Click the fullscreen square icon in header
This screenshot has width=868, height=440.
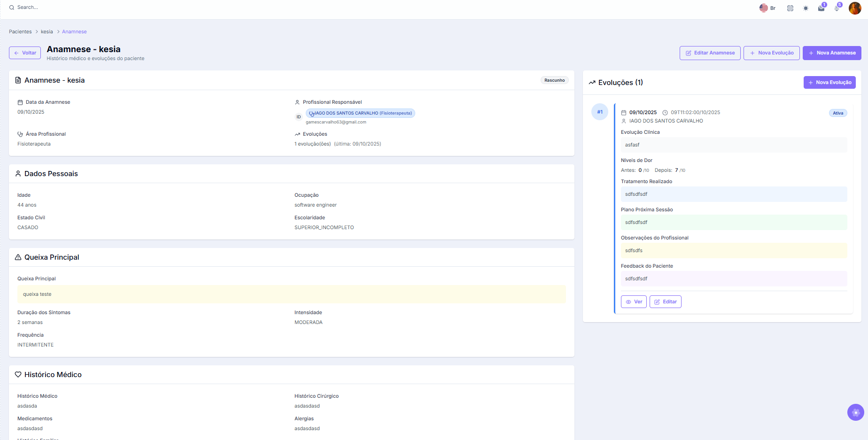790,8
